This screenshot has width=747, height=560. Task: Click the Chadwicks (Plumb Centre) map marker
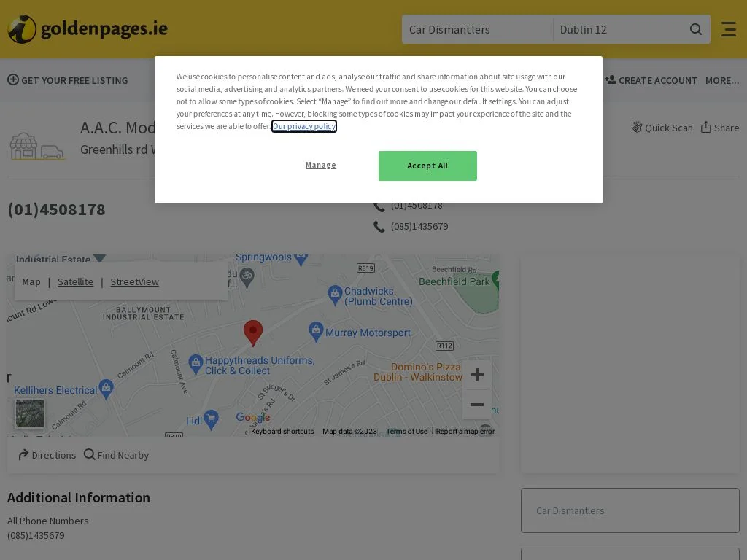click(335, 295)
